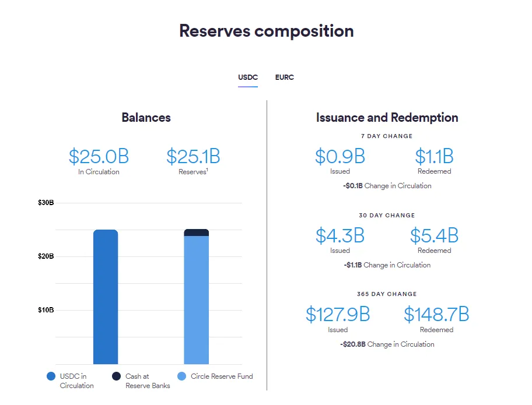Click the $25.0B In Circulation figure
This screenshot has height=405, width=532.
click(99, 156)
